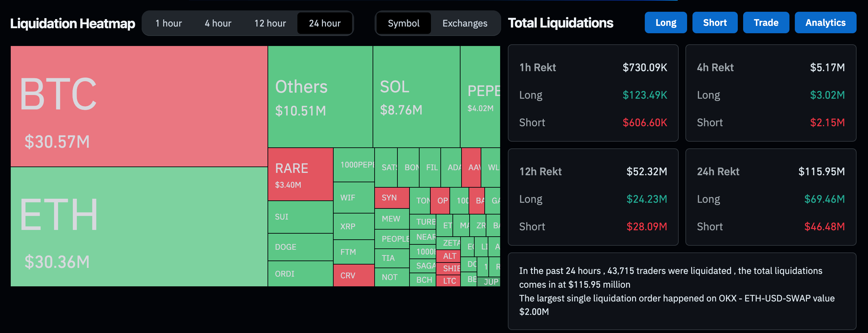Select the 1 hour timeframe
This screenshot has width=868, height=333.
click(168, 23)
